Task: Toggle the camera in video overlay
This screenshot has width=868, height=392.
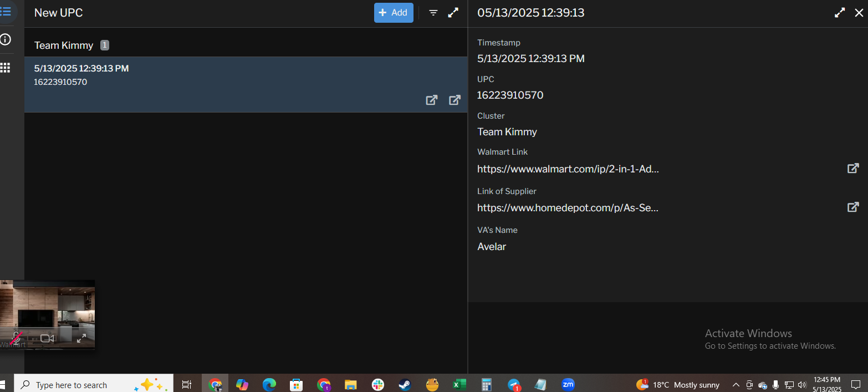Action: [x=47, y=338]
